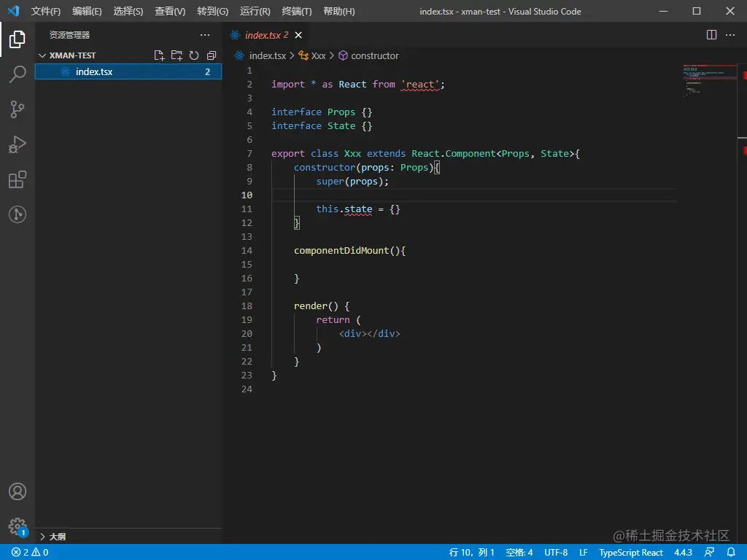
Task: Open Run and Debug view
Action: [x=18, y=144]
